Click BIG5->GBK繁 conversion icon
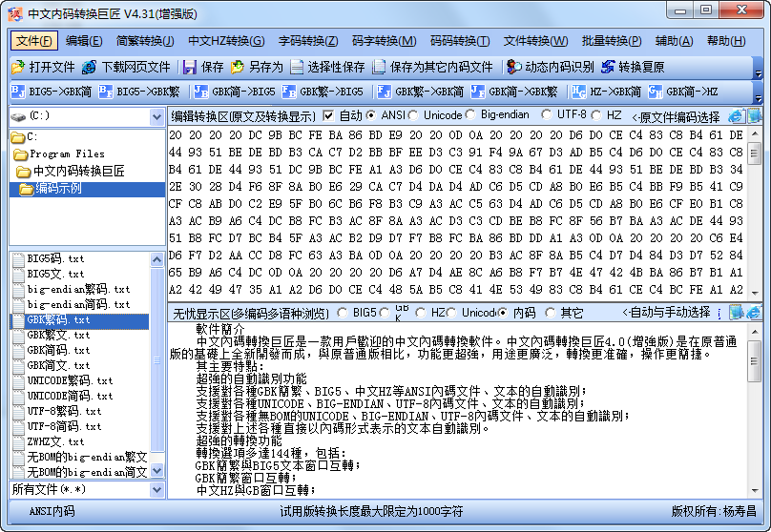The height and width of the screenshot is (532, 771). click(x=106, y=92)
